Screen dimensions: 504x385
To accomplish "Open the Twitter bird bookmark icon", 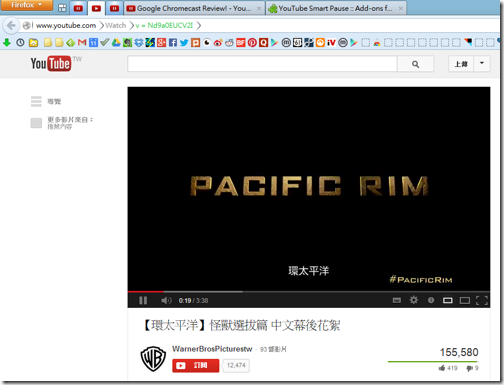I will tap(184, 42).
